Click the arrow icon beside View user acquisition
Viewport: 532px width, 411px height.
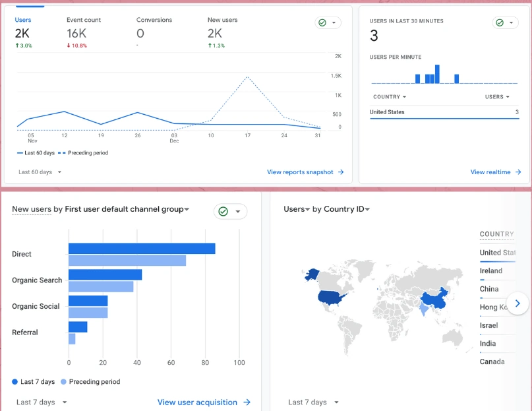pos(247,402)
